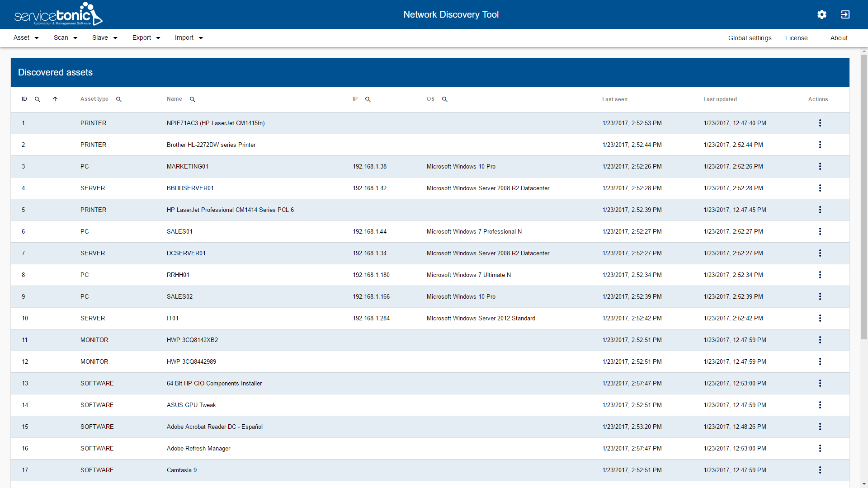Search by Name magnifier icon
Image resolution: width=868 pixels, height=488 pixels.
pyautogui.click(x=193, y=99)
